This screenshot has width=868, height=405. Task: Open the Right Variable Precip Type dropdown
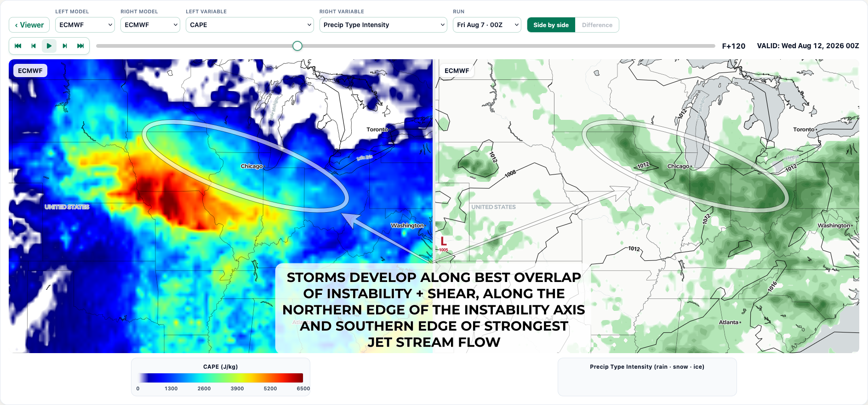coord(383,25)
